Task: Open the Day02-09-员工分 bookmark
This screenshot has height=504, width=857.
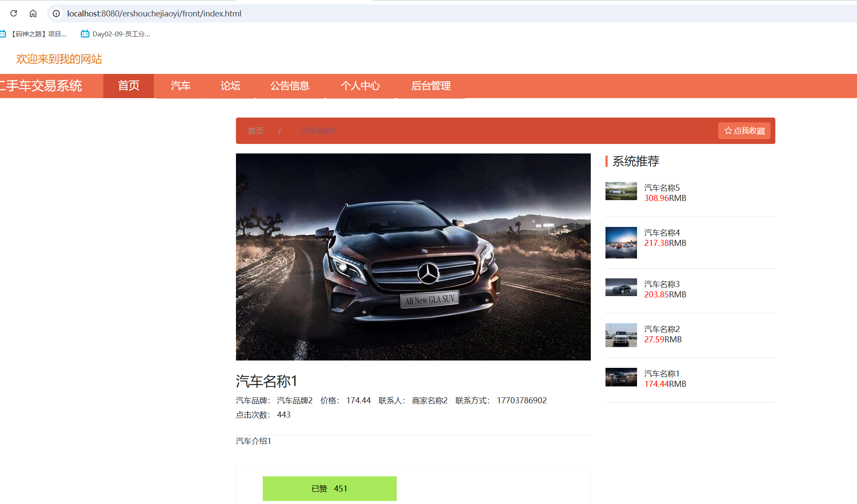Action: (115, 34)
